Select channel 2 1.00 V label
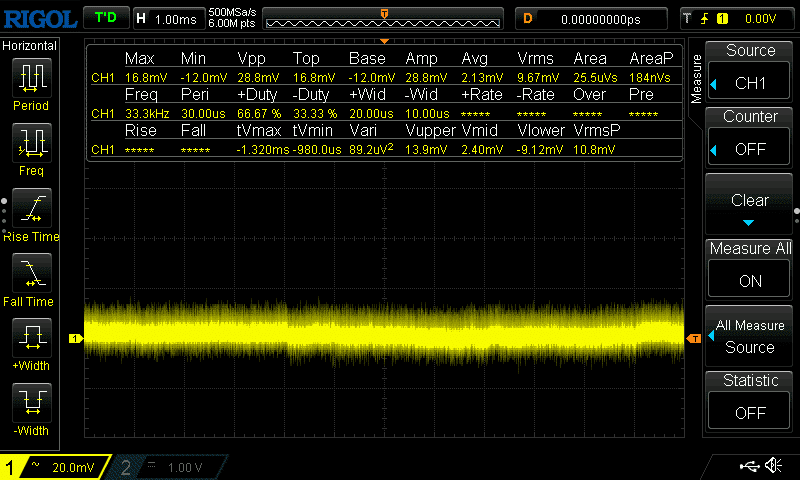The width and height of the screenshot is (800, 480). click(185, 467)
